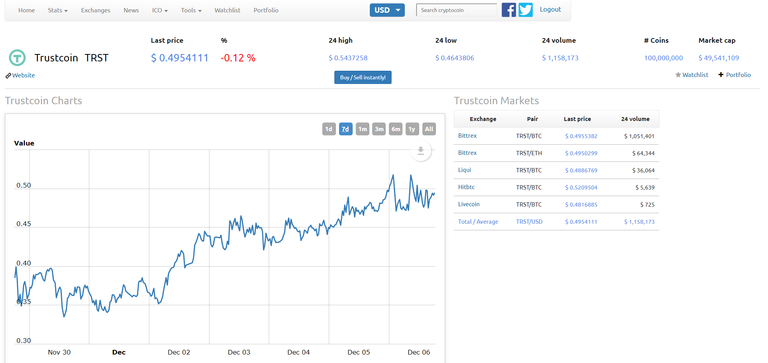Screen dimensions: 768x363
Task: Open the News menu item
Action: click(x=131, y=10)
